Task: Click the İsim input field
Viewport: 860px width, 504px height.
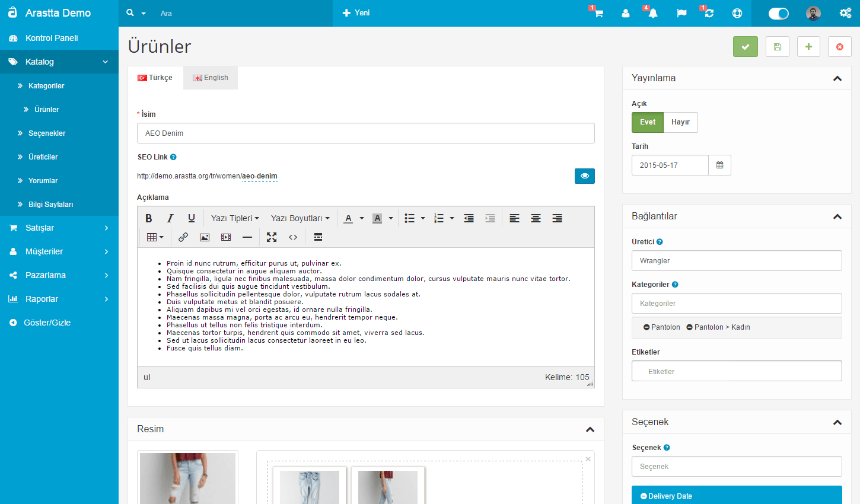Action: pyautogui.click(x=365, y=133)
